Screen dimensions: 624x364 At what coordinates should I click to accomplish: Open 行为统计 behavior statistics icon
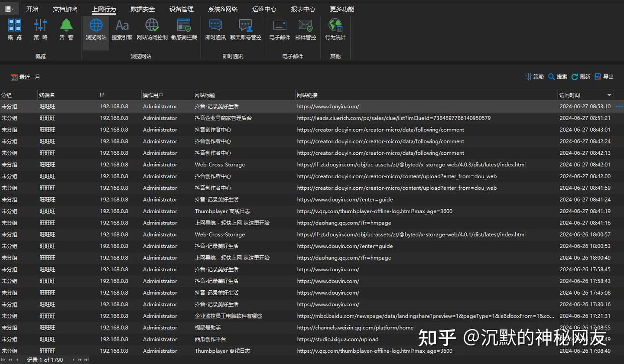pyautogui.click(x=335, y=29)
